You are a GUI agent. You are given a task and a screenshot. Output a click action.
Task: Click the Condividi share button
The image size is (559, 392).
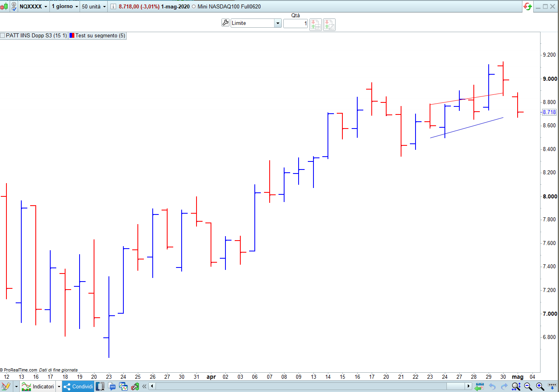pos(78,386)
